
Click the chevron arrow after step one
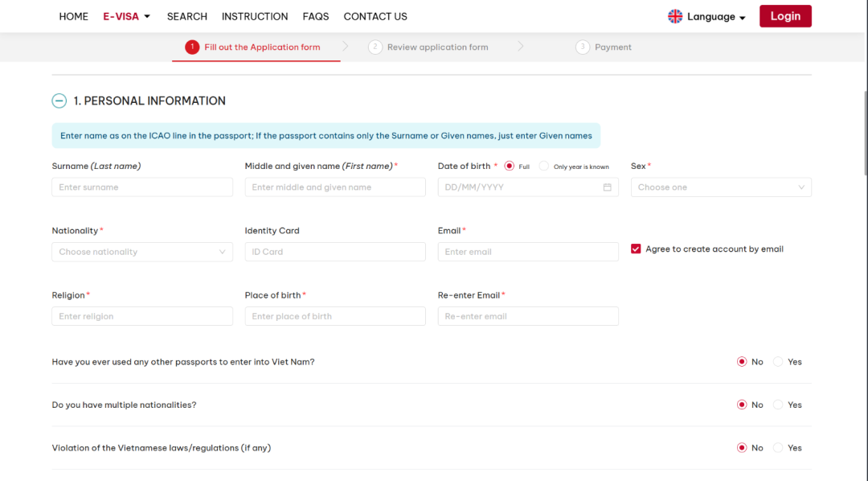pyautogui.click(x=346, y=47)
